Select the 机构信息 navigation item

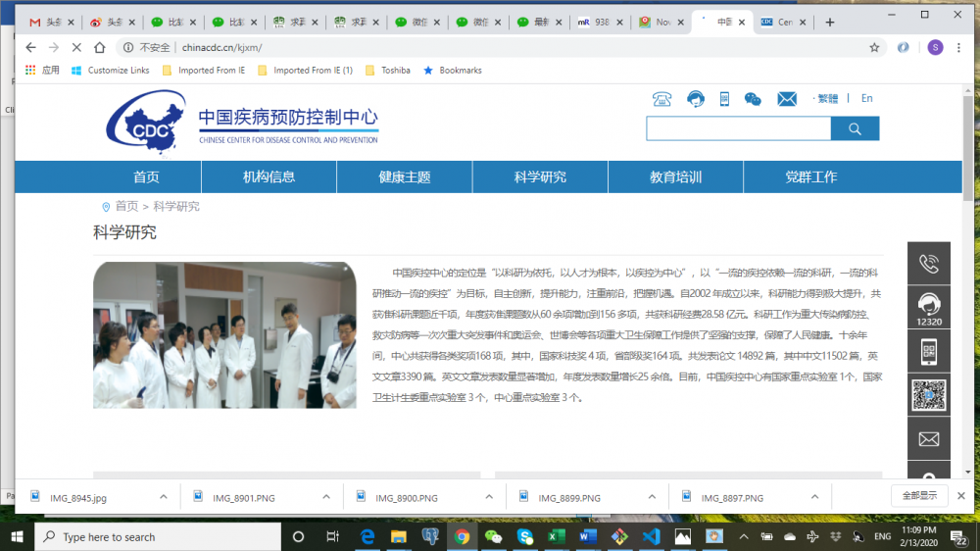click(x=269, y=177)
